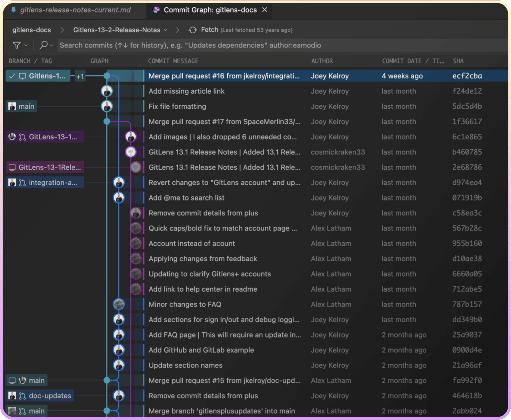Click pull request icon on GitLens-13-1 branch

tap(22, 137)
